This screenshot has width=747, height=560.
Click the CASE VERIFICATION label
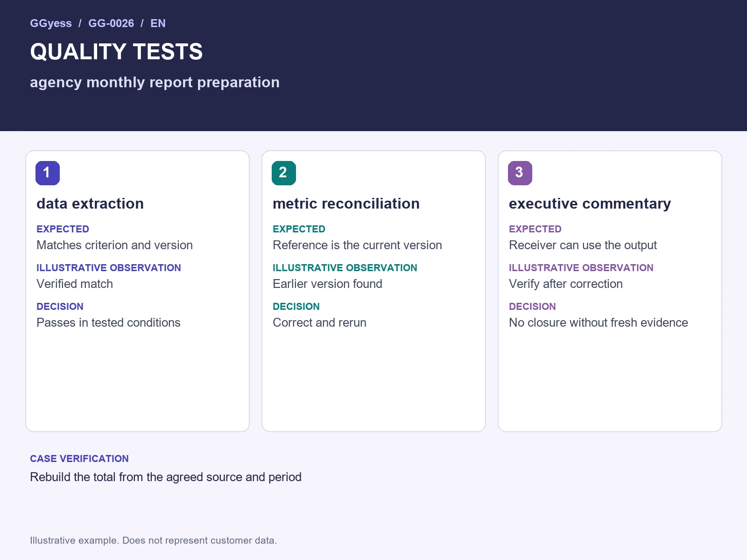click(79, 459)
